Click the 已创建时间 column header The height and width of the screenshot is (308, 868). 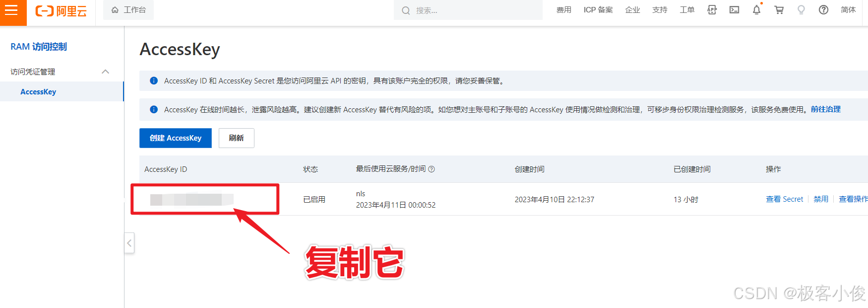692,169
